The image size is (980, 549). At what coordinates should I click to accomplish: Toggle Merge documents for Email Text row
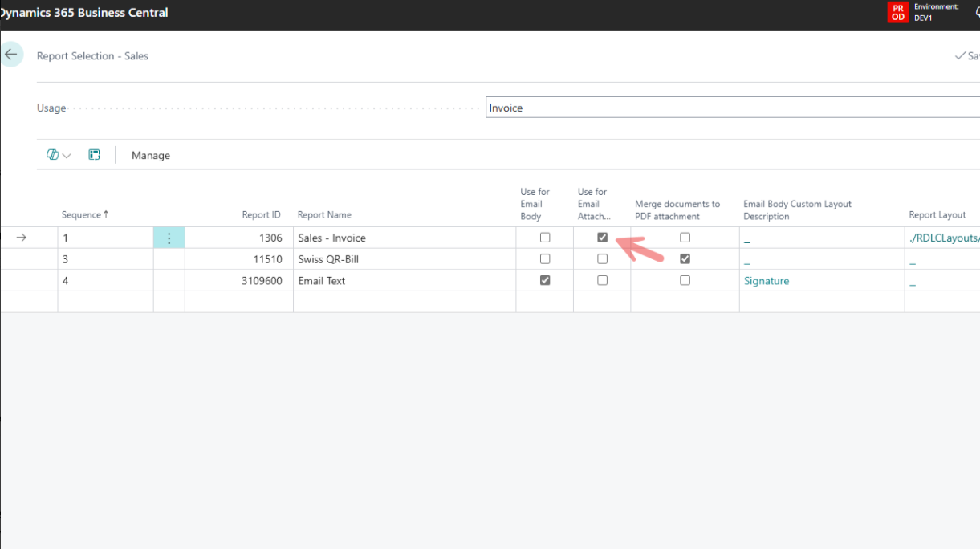click(685, 281)
